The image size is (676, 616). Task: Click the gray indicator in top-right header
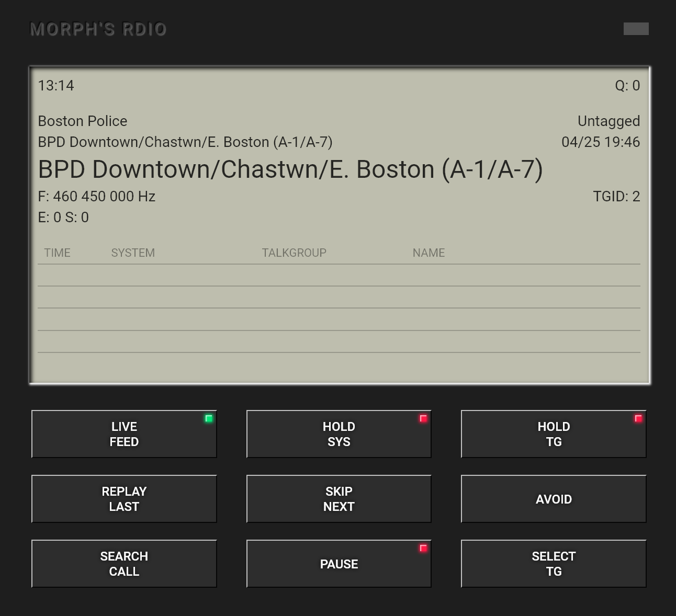coord(636,29)
